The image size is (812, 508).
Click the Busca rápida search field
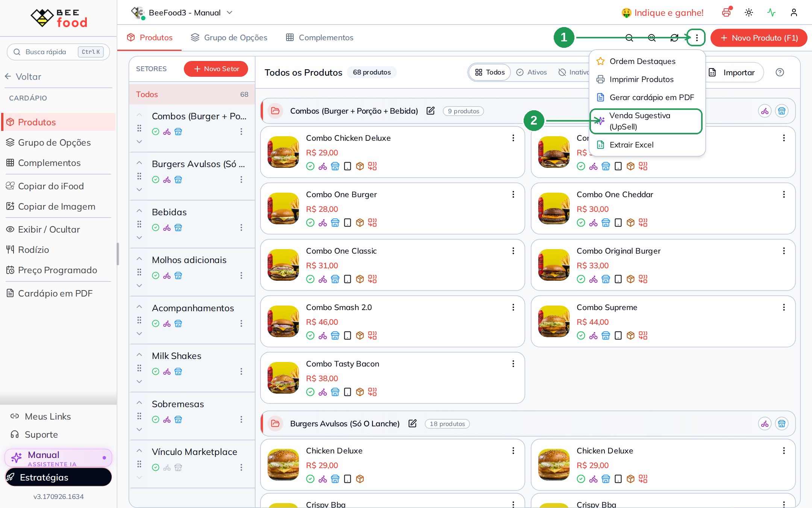point(58,52)
